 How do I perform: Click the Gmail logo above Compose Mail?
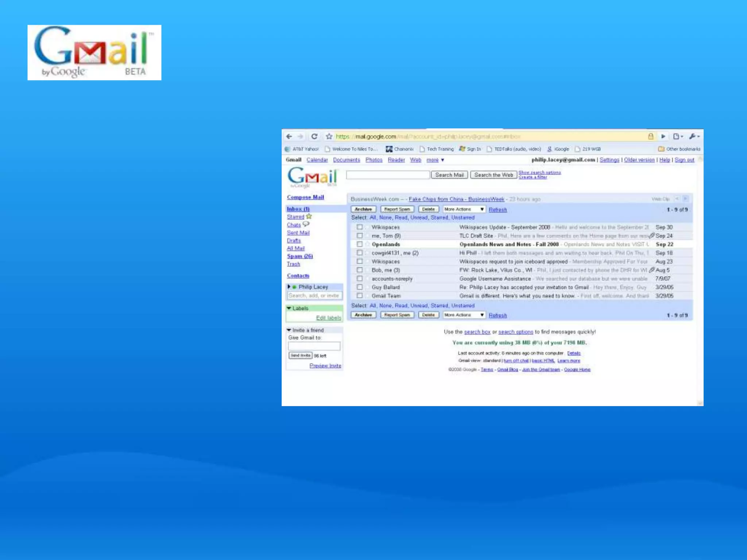coord(312,177)
